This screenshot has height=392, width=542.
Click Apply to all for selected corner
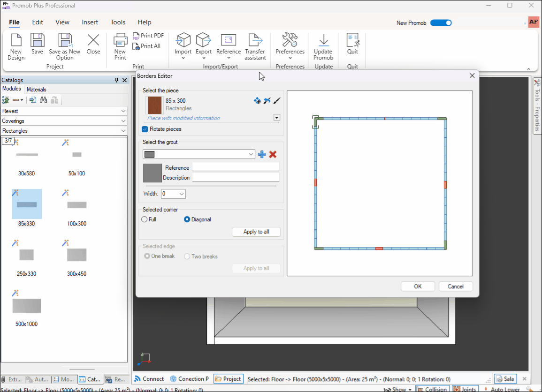(256, 232)
